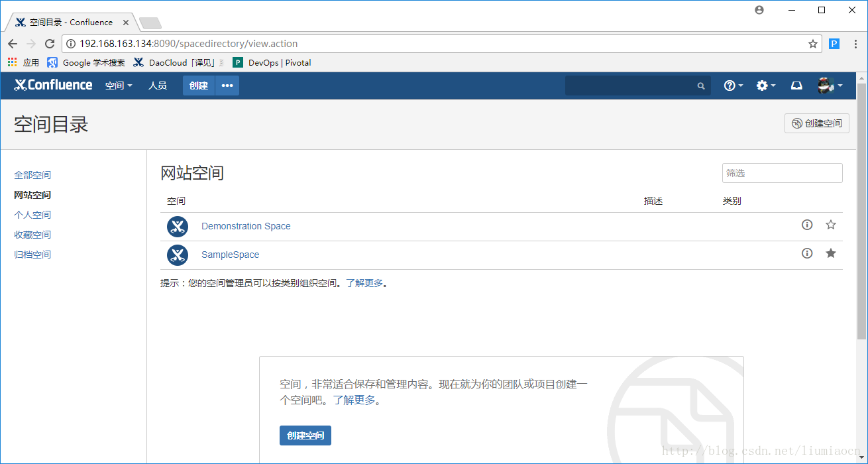The width and height of the screenshot is (868, 464).
Task: Favorite Demonstration Space with the star
Action: tap(831, 225)
